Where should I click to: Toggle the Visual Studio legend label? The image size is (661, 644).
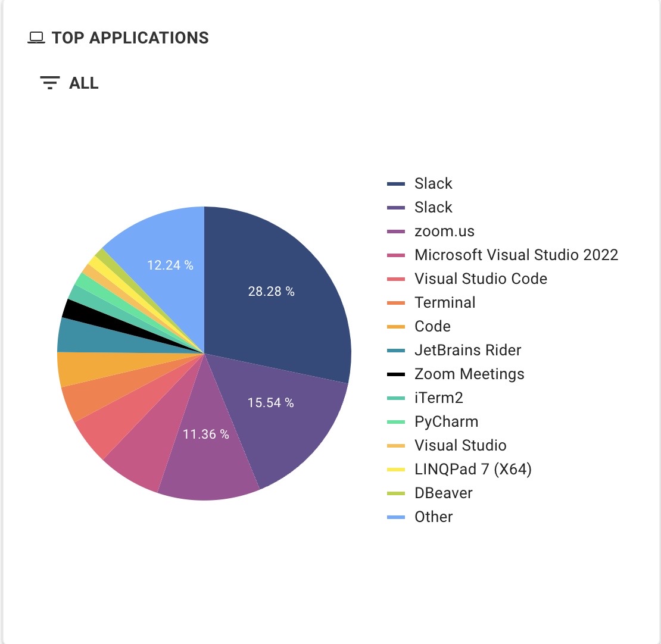coord(460,445)
